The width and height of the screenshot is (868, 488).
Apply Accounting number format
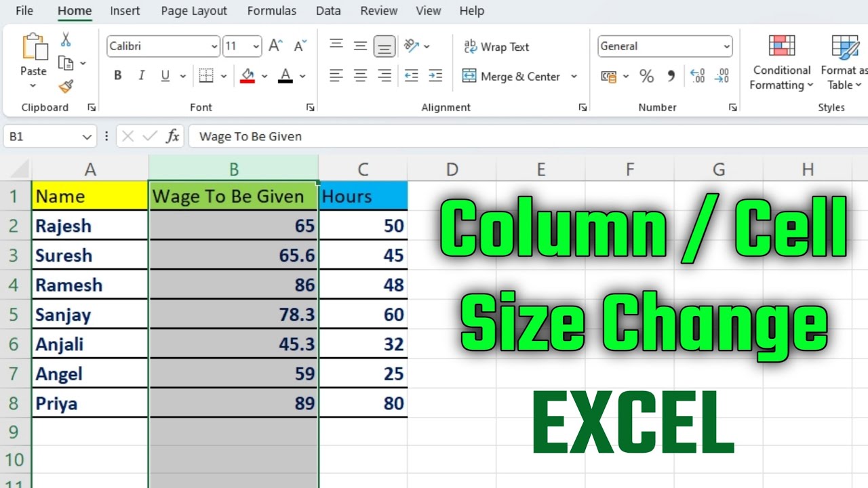pos(609,77)
